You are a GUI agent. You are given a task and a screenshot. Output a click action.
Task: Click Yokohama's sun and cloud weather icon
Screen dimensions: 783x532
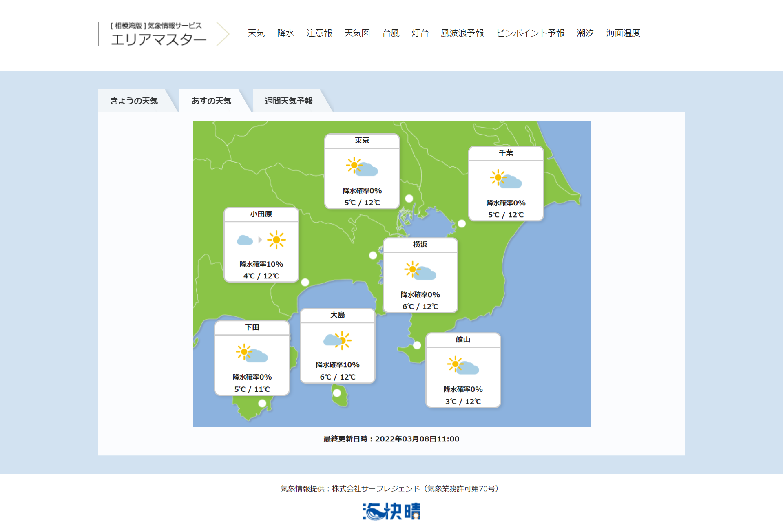point(420,271)
